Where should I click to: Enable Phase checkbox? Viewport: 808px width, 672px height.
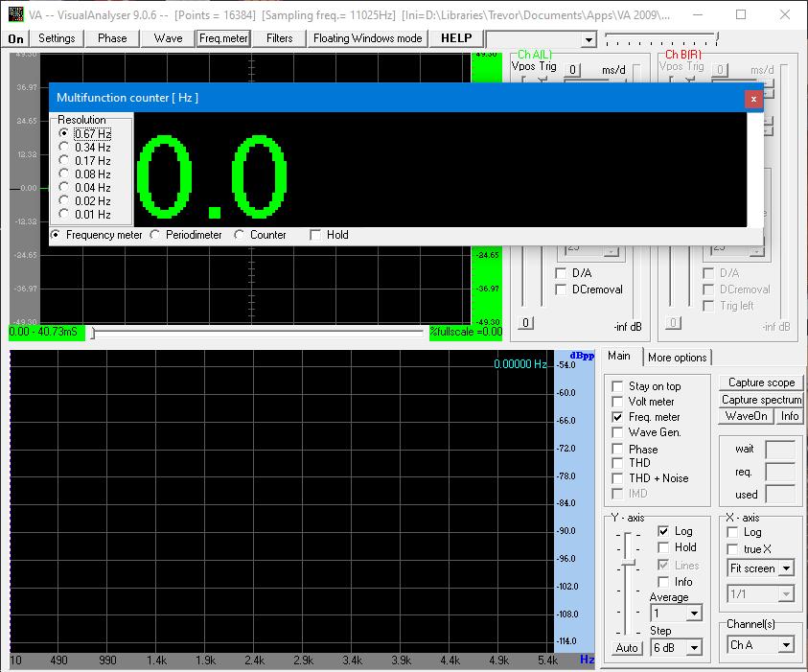click(617, 450)
